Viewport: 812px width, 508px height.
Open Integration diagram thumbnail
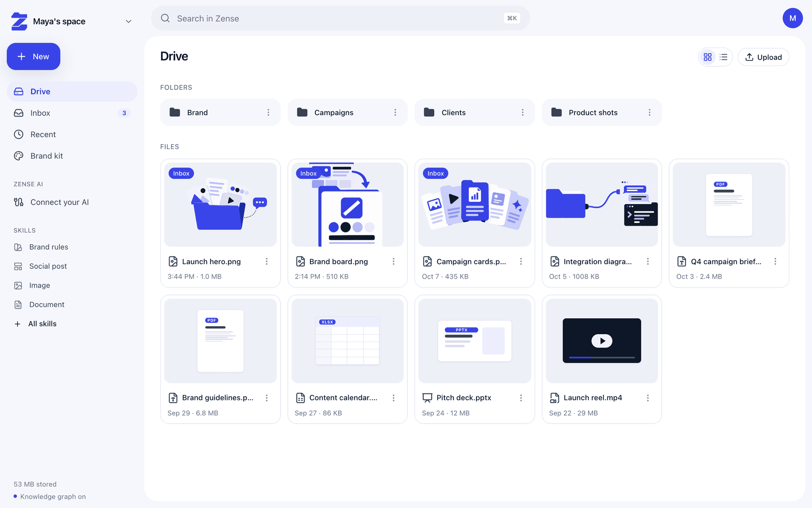[x=602, y=205]
